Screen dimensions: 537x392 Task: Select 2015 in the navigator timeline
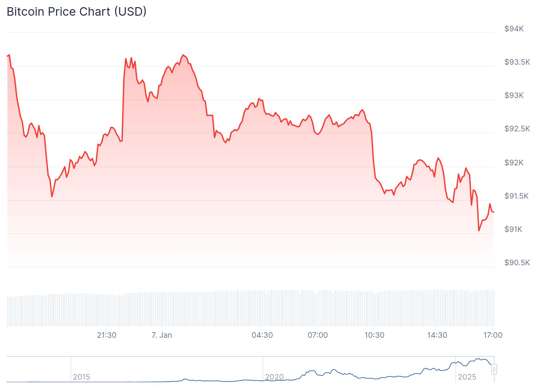pyautogui.click(x=81, y=377)
